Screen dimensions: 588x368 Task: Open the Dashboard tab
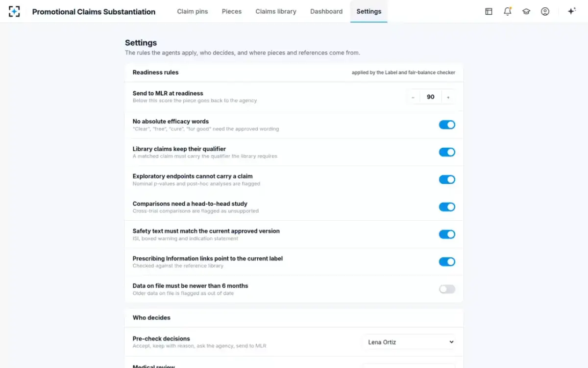pyautogui.click(x=326, y=11)
